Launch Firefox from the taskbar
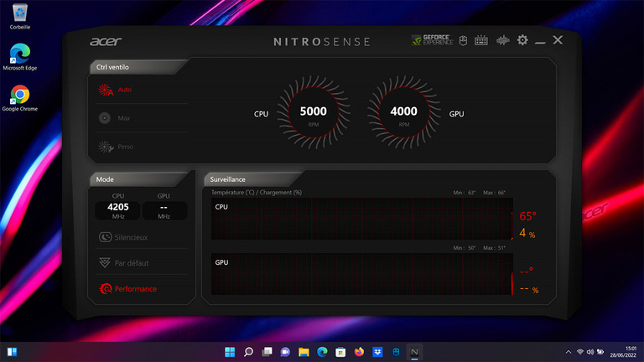The image size is (644, 362). pyautogui.click(x=359, y=352)
